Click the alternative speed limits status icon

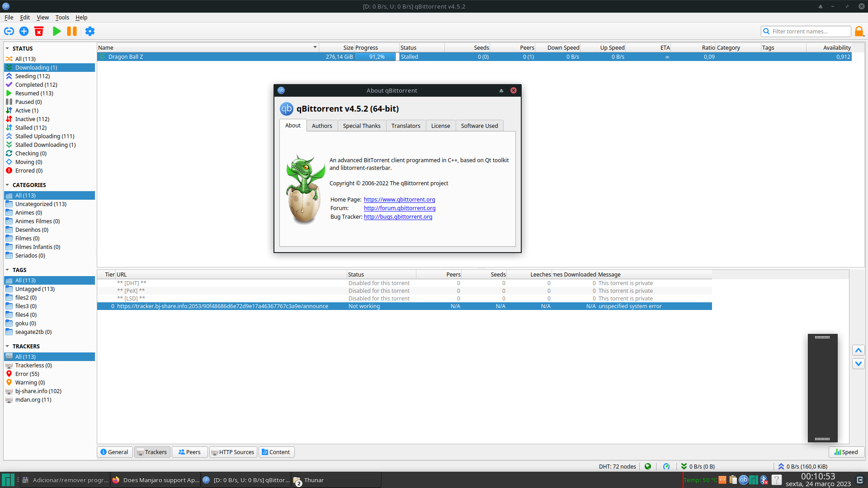666,466
